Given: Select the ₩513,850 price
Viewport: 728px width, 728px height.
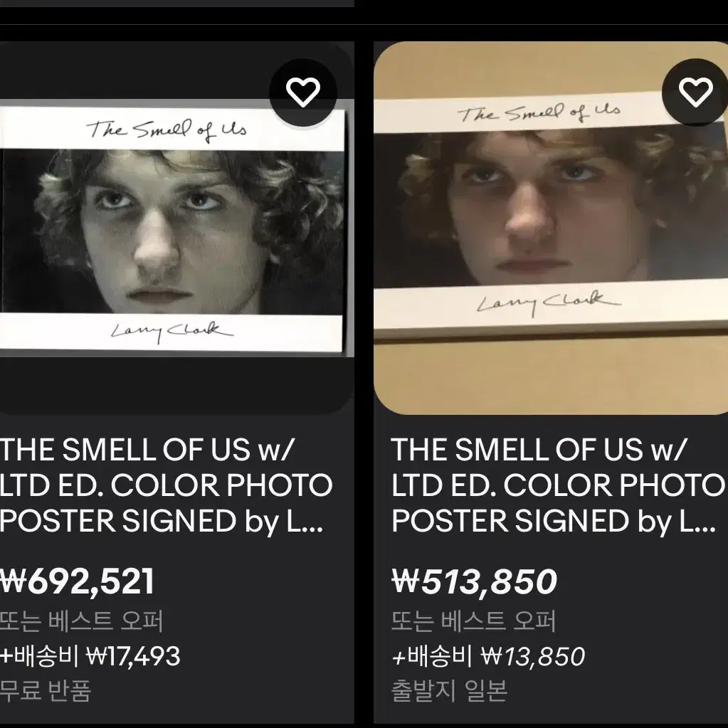Looking at the screenshot, I should [x=474, y=581].
